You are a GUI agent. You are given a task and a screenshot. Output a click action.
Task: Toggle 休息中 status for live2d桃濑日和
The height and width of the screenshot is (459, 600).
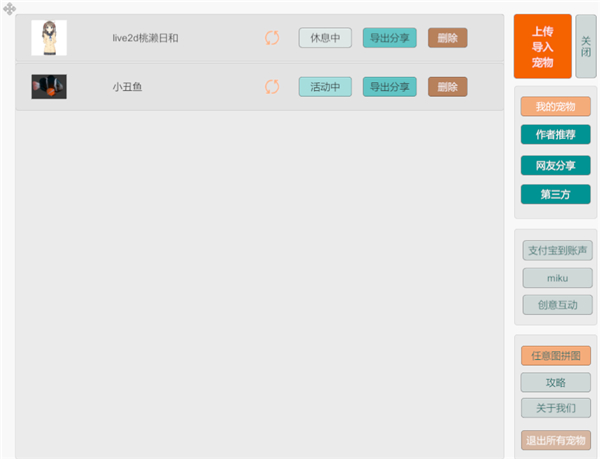tap(325, 38)
